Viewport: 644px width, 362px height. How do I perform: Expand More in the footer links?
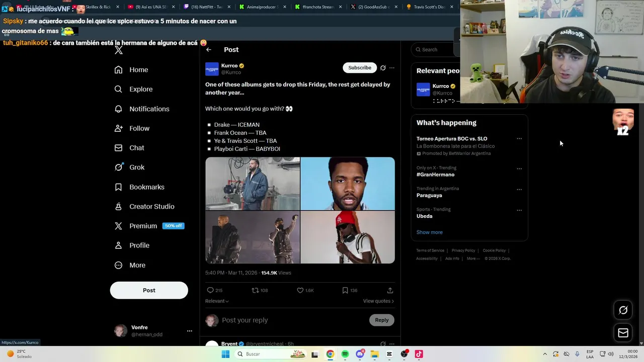click(x=473, y=258)
